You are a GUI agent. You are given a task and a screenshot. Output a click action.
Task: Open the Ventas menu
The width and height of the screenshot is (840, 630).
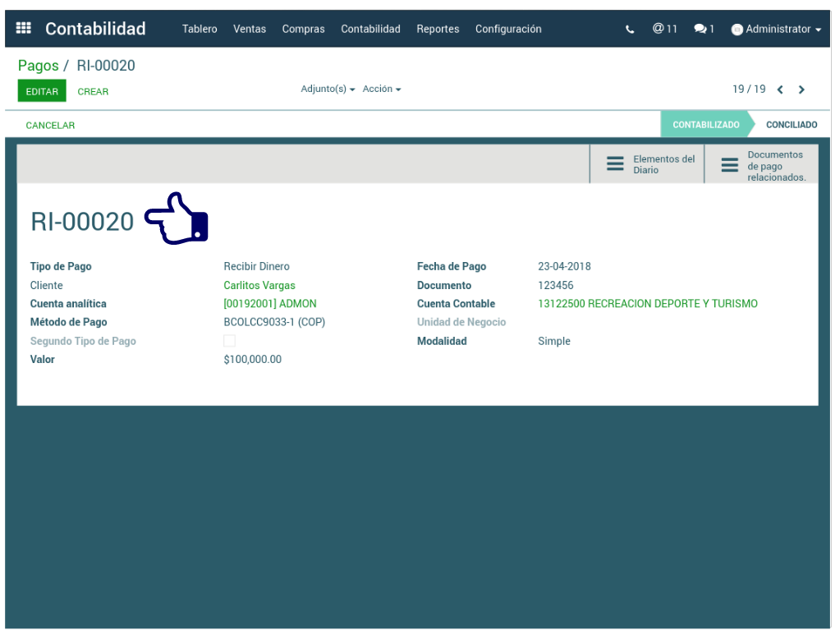[250, 29]
